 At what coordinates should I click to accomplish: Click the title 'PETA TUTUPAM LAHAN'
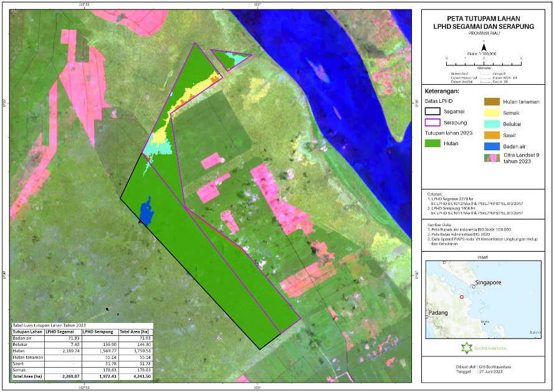484,18
